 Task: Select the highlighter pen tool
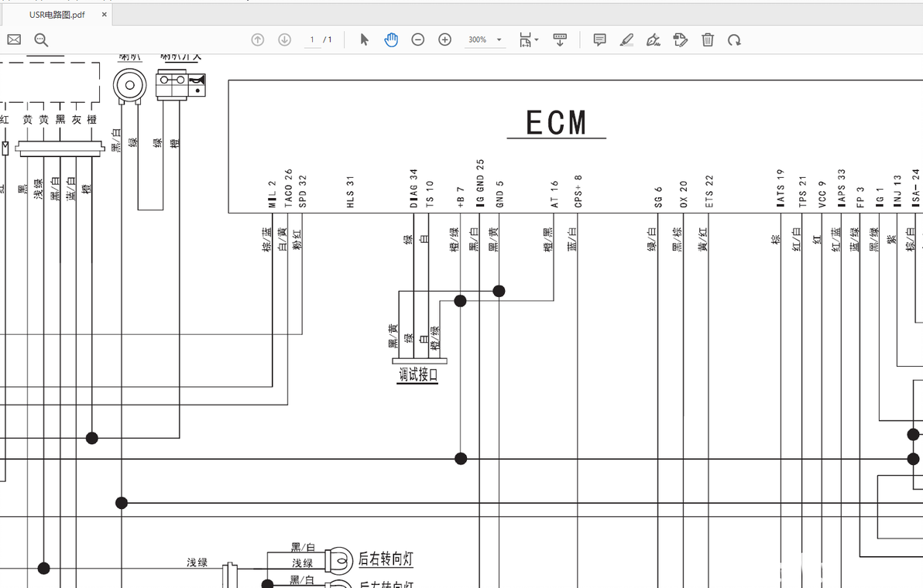coord(626,40)
